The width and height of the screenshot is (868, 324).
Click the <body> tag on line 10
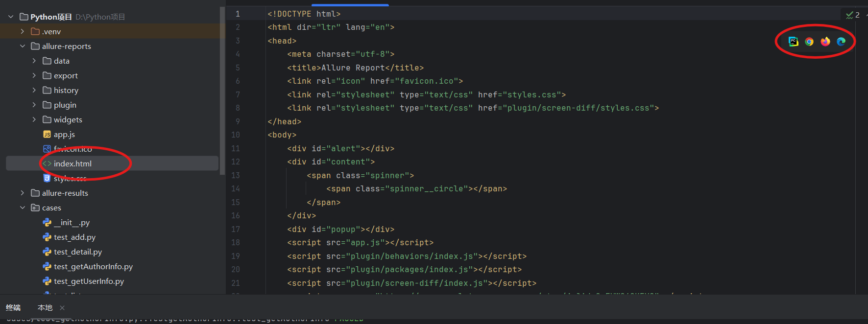click(x=282, y=135)
